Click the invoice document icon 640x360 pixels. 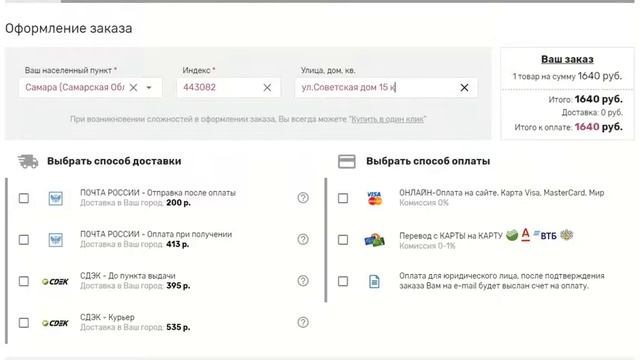point(374,282)
